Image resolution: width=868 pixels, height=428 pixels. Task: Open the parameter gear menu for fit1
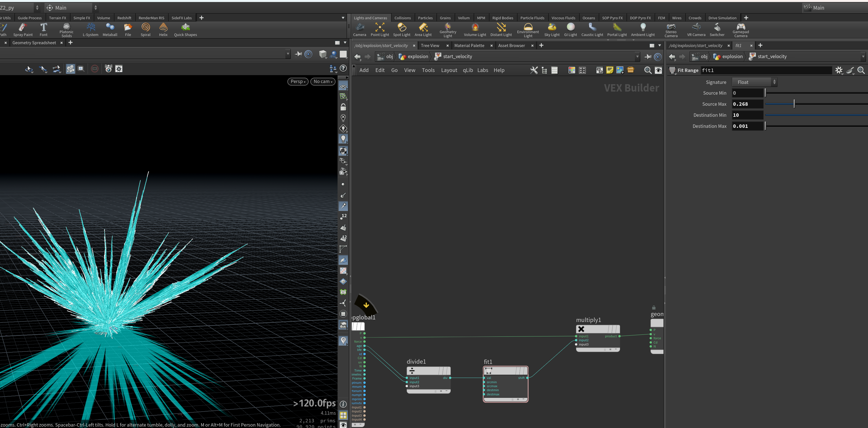[839, 70]
